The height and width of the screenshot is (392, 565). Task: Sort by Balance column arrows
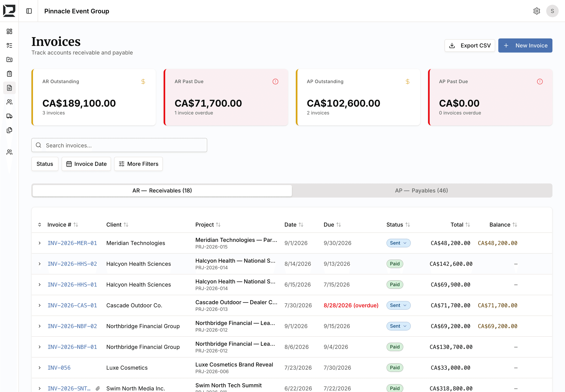(x=515, y=225)
